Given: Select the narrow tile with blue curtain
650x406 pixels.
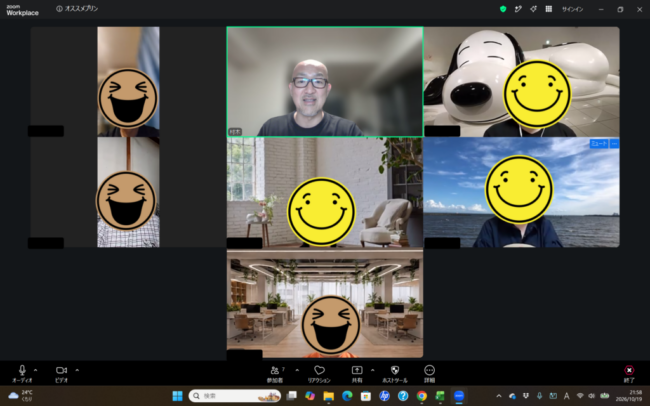Looking at the screenshot, I should tap(128, 82).
